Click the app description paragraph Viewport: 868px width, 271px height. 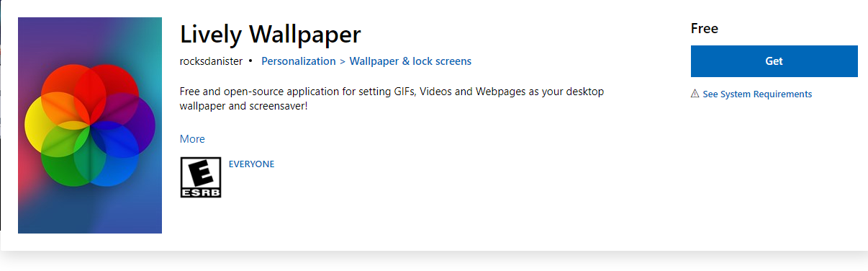pyautogui.click(x=392, y=99)
